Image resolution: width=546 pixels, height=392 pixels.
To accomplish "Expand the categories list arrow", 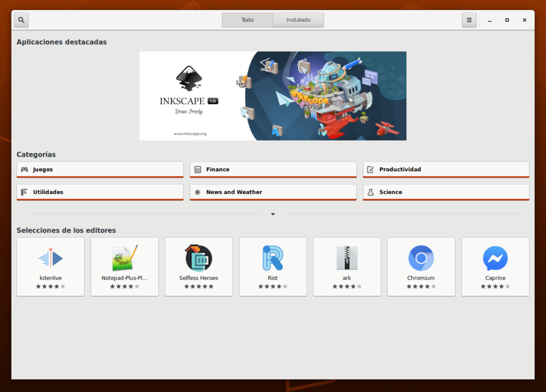I will (x=273, y=214).
